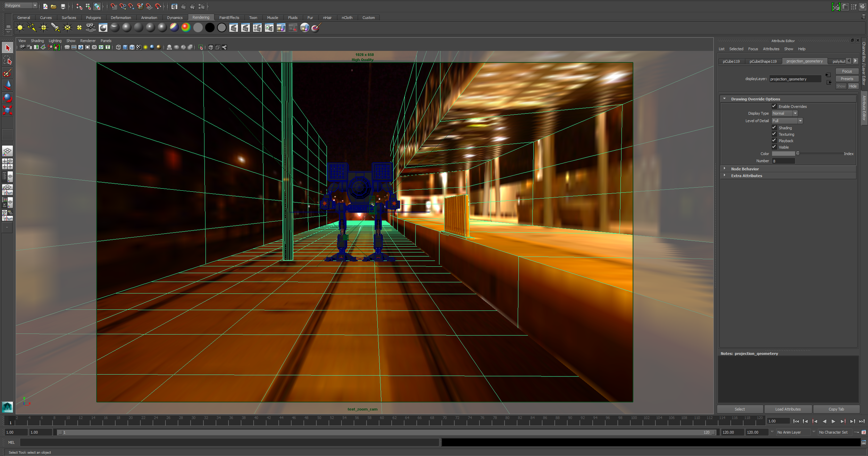Viewport: 868px width, 456px height.
Task: Create directional light from shelf
Action: 32,28
